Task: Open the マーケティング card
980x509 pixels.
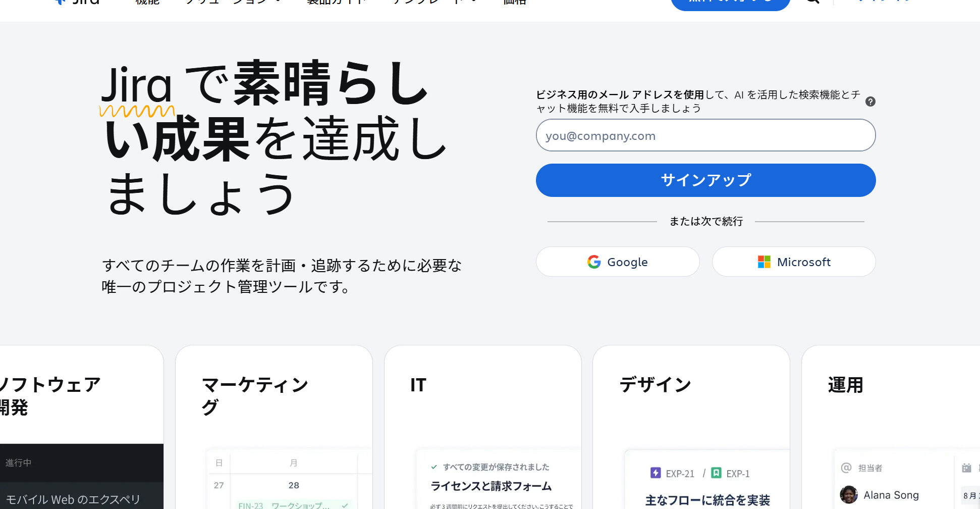Action: click(x=274, y=427)
